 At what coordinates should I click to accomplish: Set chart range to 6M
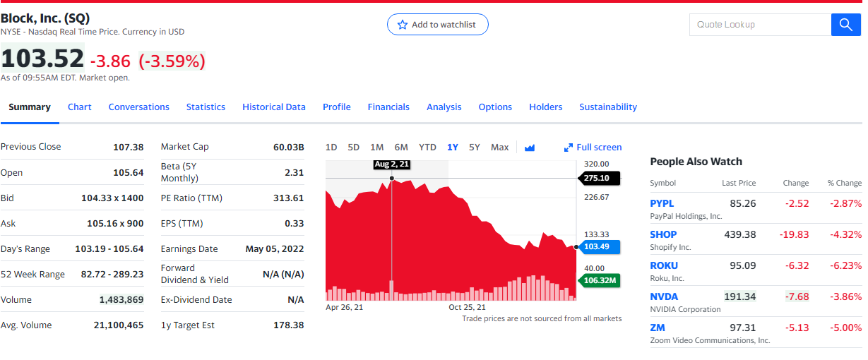pos(401,147)
